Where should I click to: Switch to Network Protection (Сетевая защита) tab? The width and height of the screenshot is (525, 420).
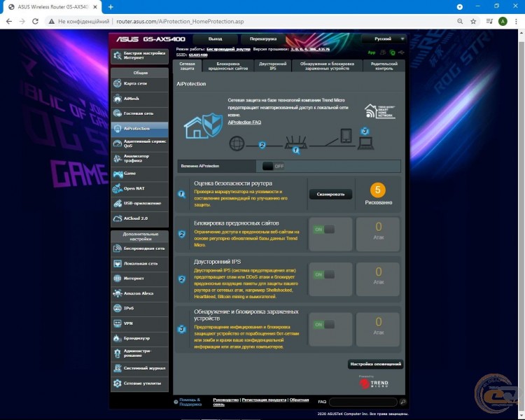click(187, 66)
